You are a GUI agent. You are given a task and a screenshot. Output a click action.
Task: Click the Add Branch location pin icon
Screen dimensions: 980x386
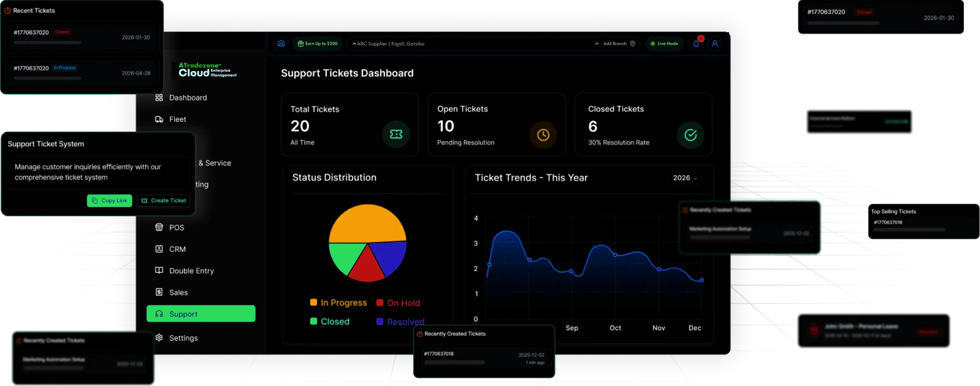click(x=633, y=44)
